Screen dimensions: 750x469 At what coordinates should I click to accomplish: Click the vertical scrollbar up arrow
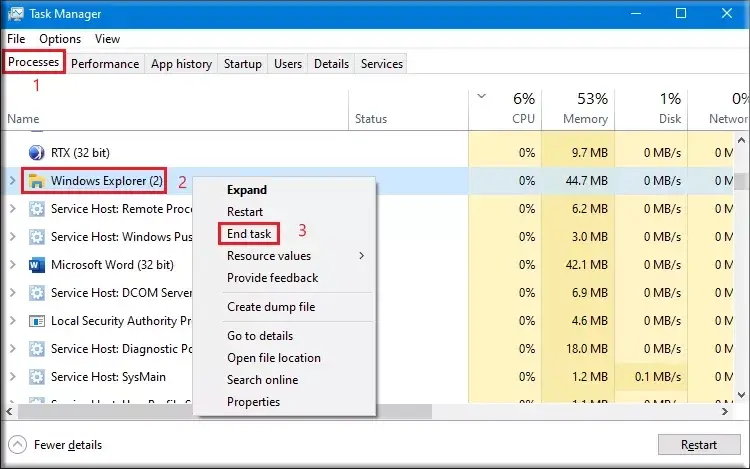point(741,141)
